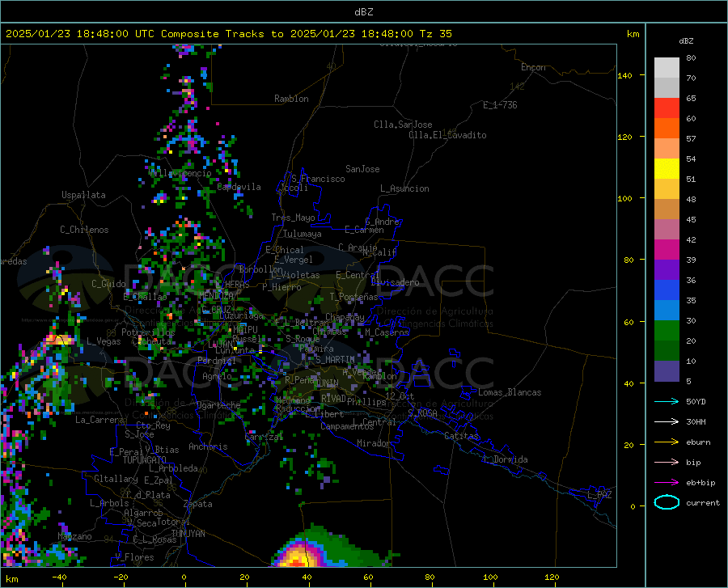Click the TUPUNGATO place label
Viewport: 728px width, 588px height.
point(145,460)
